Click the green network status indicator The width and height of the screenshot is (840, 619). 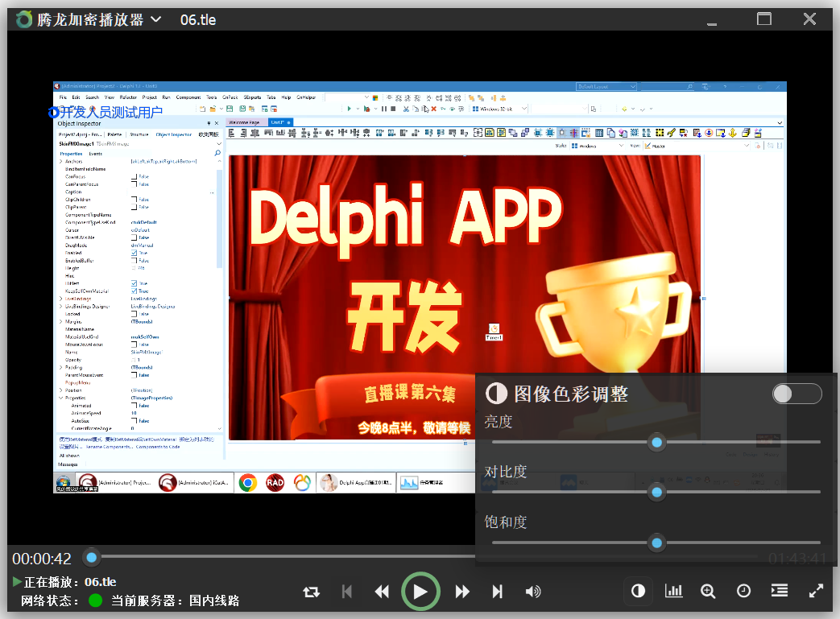tap(95, 600)
